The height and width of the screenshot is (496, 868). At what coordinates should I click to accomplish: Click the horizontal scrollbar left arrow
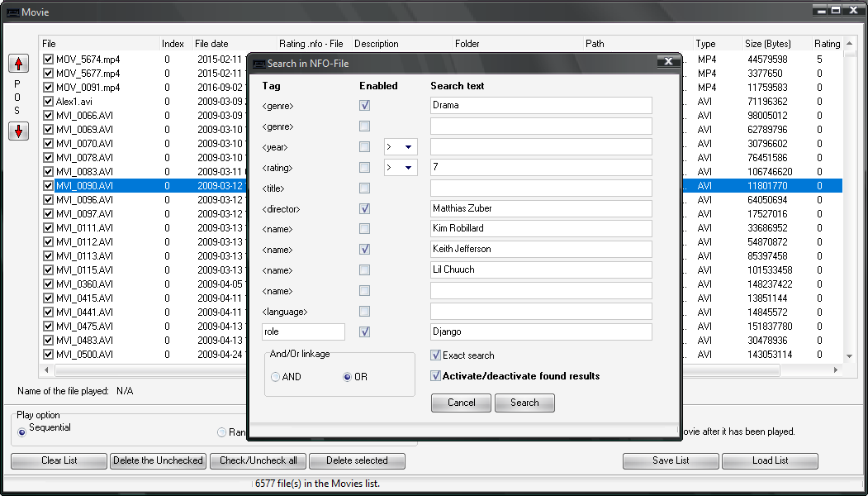46,370
